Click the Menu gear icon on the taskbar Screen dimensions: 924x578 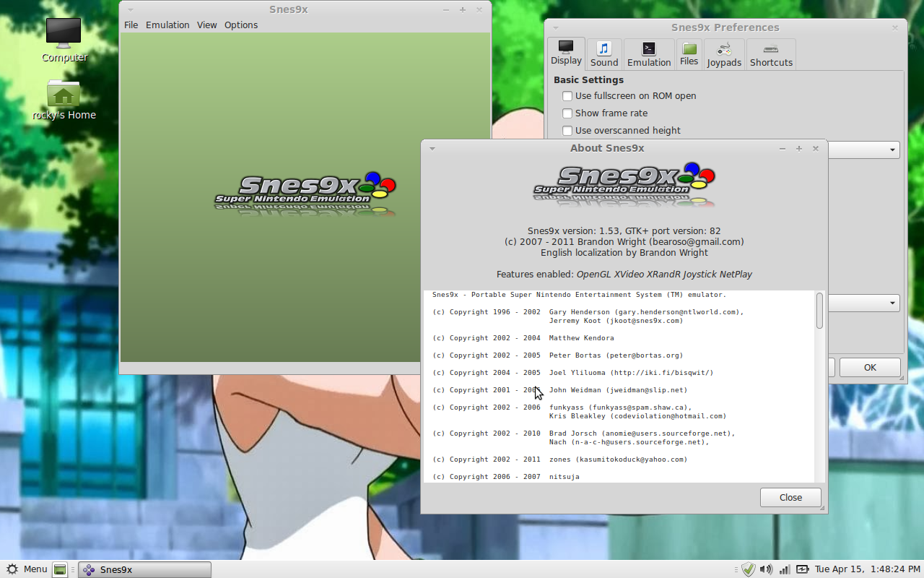pos(12,569)
